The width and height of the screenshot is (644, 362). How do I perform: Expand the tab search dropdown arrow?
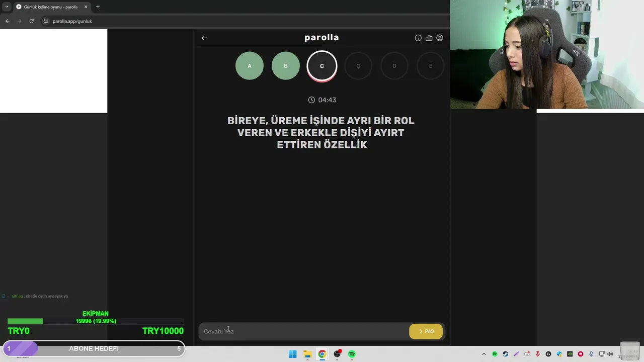click(6, 7)
